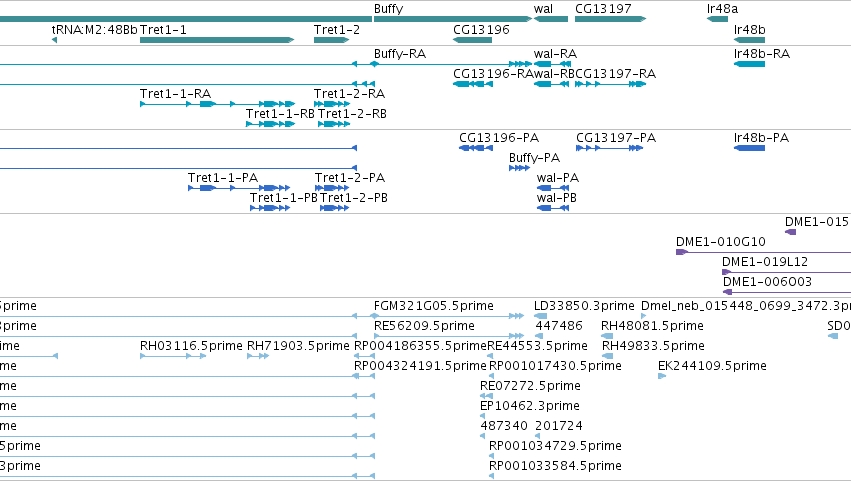Select the FGM321G05.5prime EST label

[x=434, y=306]
